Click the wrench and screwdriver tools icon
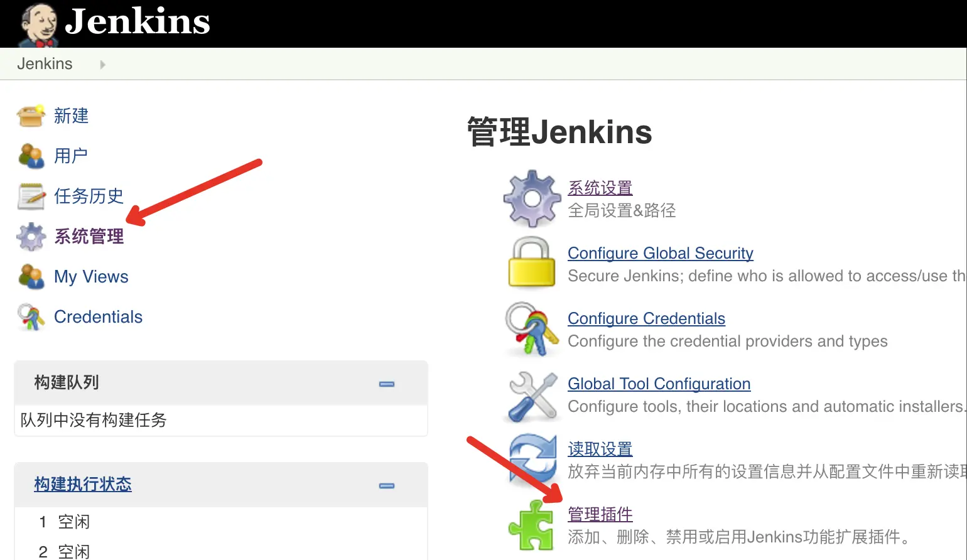The height and width of the screenshot is (560, 967). pos(532,396)
